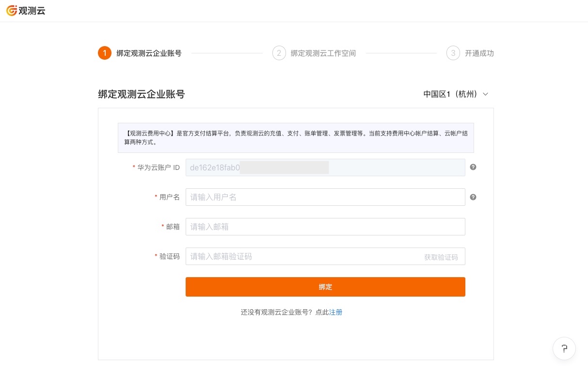Click the orange 绑定 button

pyautogui.click(x=325, y=287)
